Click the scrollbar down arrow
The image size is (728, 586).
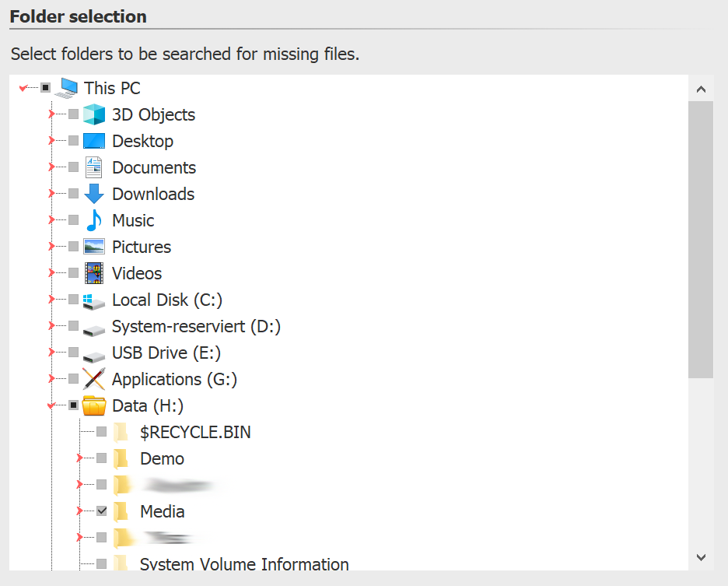coord(701,557)
